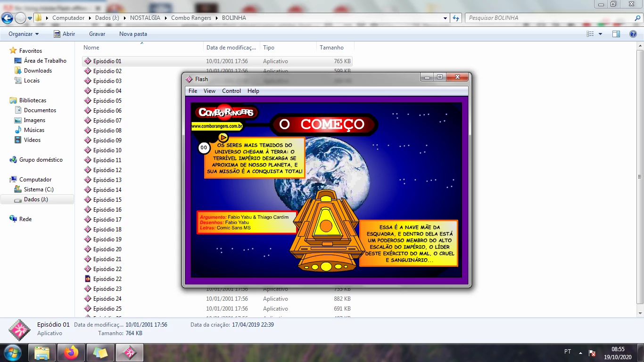Open the address bar history dropdown
The image size is (644, 362).
(x=446, y=18)
